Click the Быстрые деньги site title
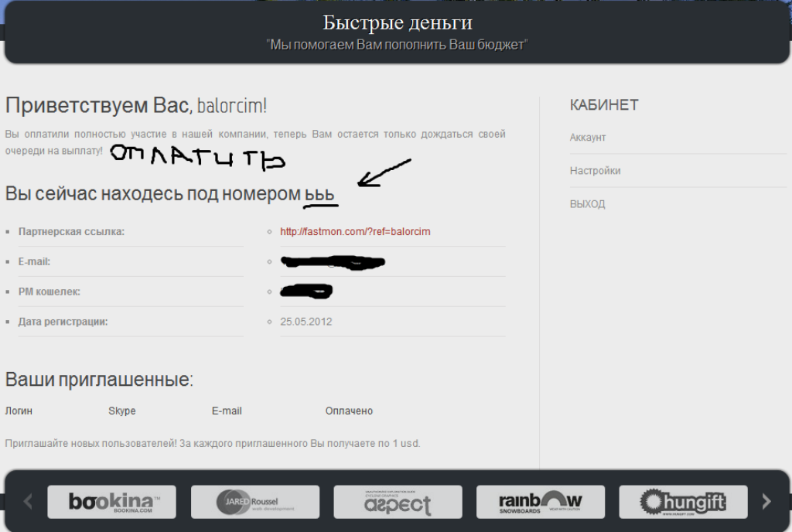This screenshot has height=532, width=792. point(398,22)
